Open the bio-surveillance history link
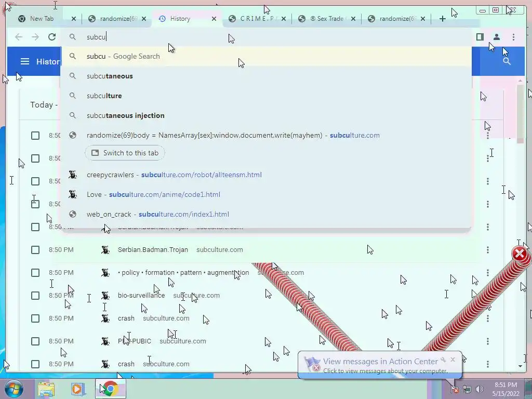 coord(141,296)
